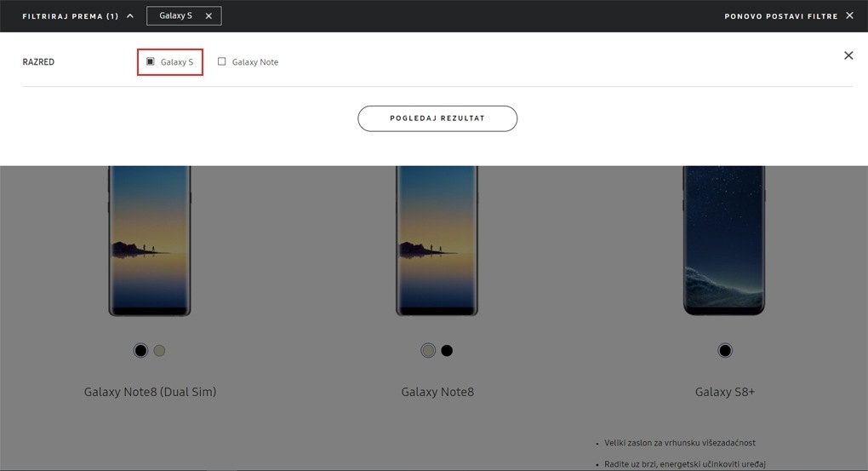Close the filter panel with the X

(848, 55)
